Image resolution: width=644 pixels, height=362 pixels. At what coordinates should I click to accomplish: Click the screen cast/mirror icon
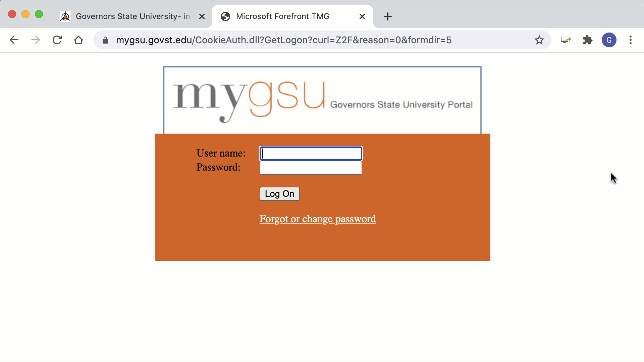(x=565, y=40)
